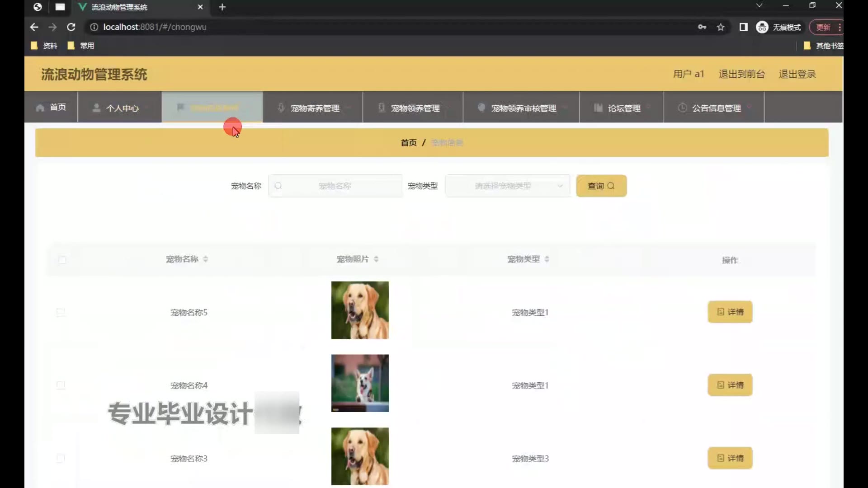Open the password key icon in the address bar
This screenshot has width=868, height=488.
coord(702,27)
